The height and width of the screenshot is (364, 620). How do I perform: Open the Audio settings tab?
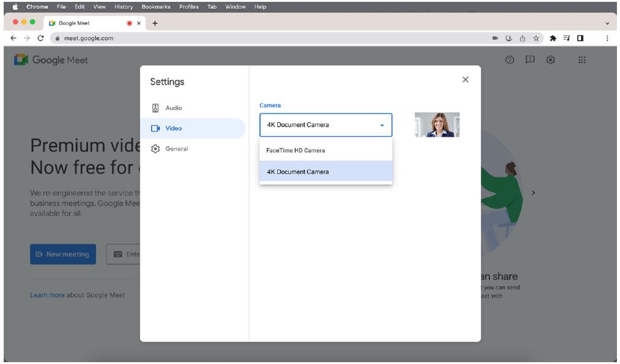173,108
